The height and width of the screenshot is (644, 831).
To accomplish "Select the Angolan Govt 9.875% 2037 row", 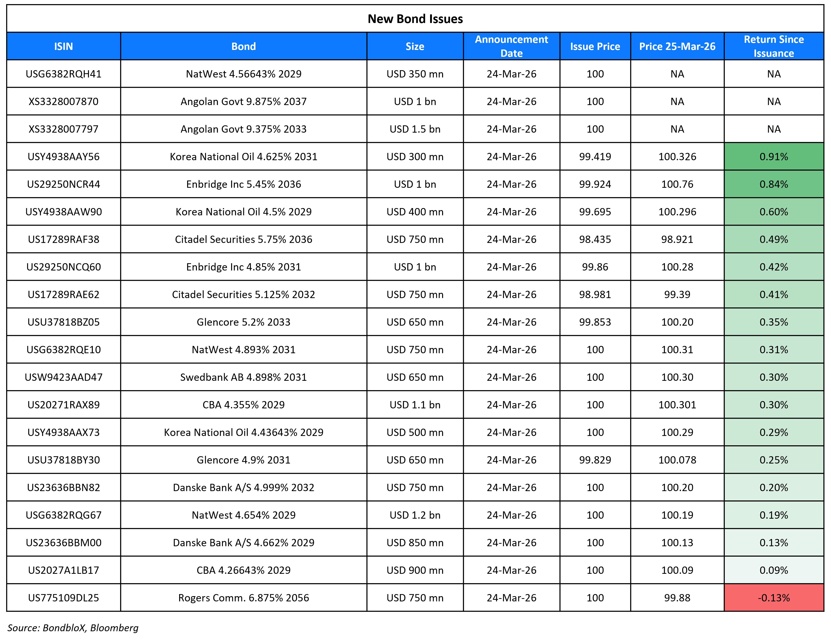I will (x=244, y=101).
